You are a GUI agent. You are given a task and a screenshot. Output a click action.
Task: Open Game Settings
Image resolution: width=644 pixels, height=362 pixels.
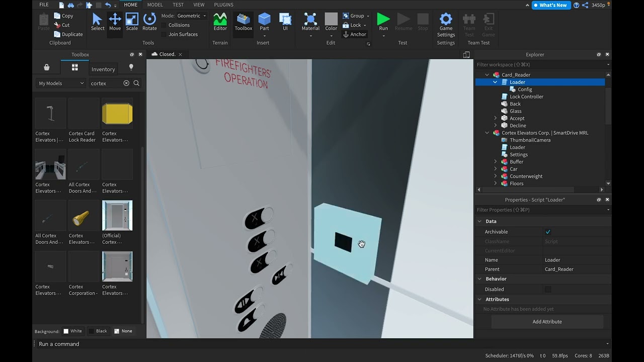446,25
